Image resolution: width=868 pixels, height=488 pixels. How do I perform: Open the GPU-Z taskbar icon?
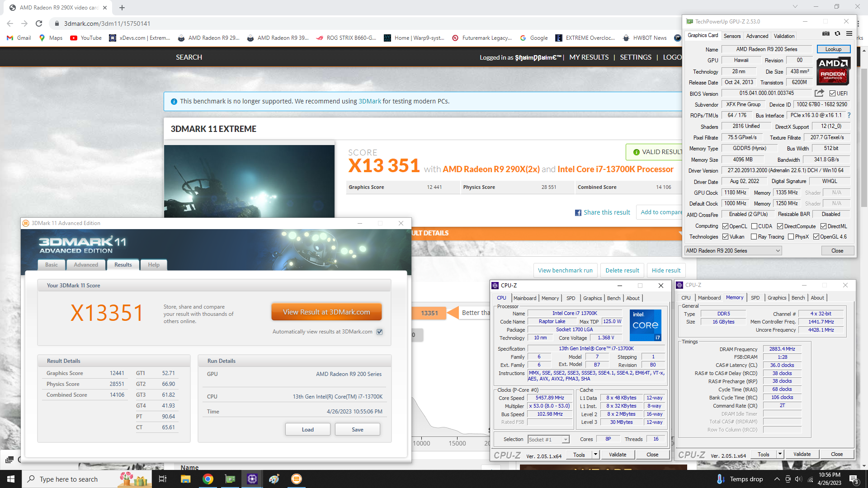tap(230, 479)
